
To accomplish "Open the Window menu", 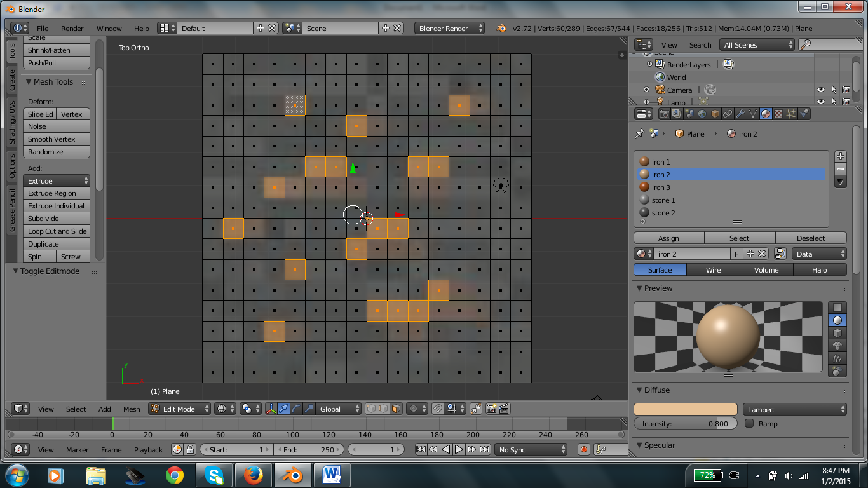I will pos(109,29).
